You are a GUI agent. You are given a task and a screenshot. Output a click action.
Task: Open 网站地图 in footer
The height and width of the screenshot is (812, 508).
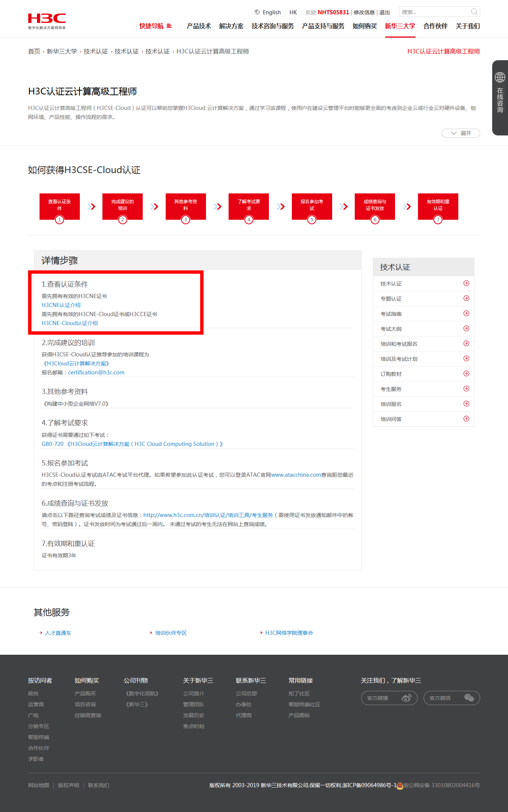pyautogui.click(x=38, y=785)
